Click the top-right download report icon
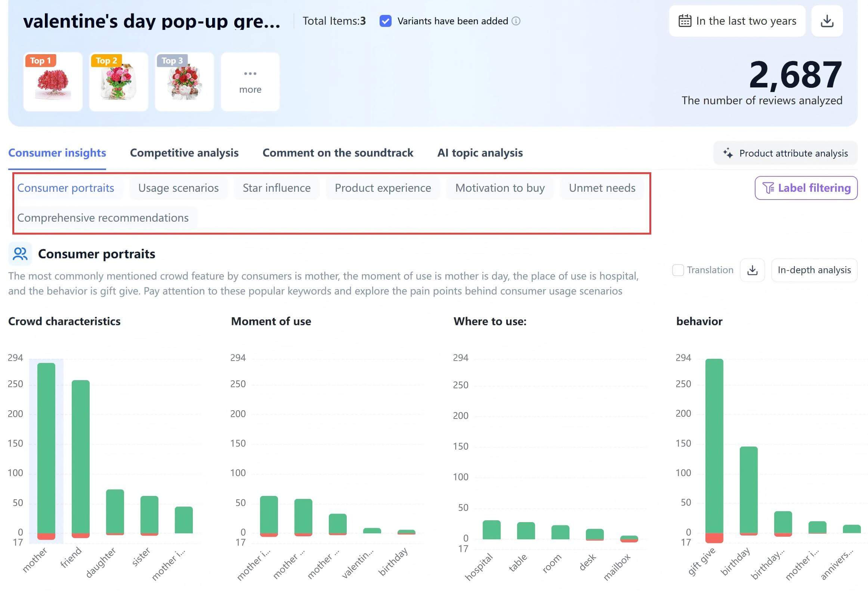The width and height of the screenshot is (868, 592). [827, 21]
